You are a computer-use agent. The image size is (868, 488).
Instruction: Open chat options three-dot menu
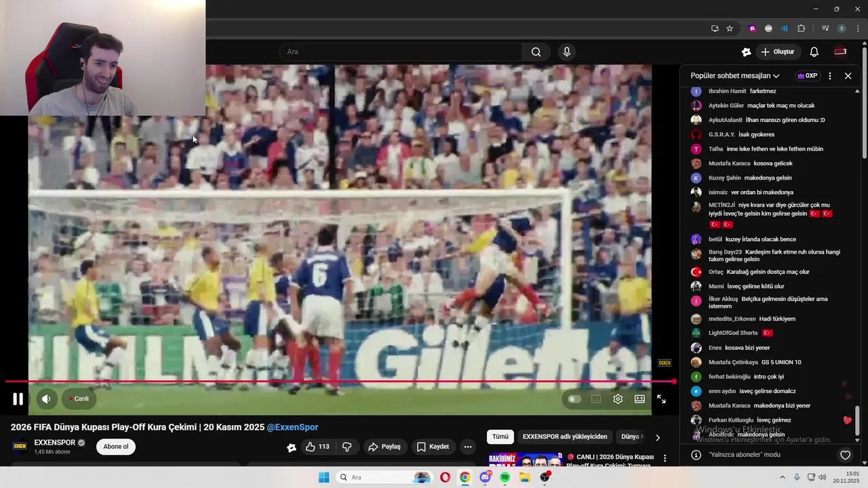[830, 76]
